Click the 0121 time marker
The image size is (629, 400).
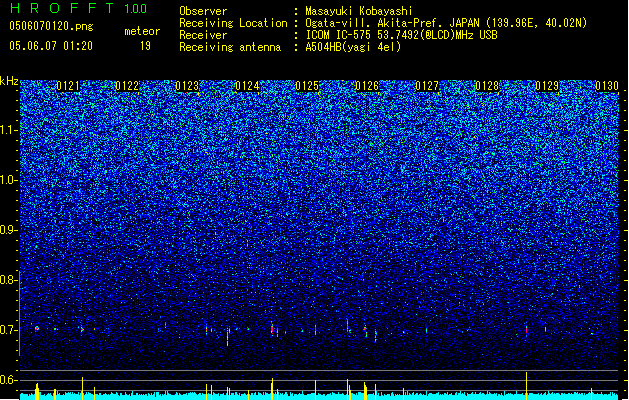(x=68, y=86)
